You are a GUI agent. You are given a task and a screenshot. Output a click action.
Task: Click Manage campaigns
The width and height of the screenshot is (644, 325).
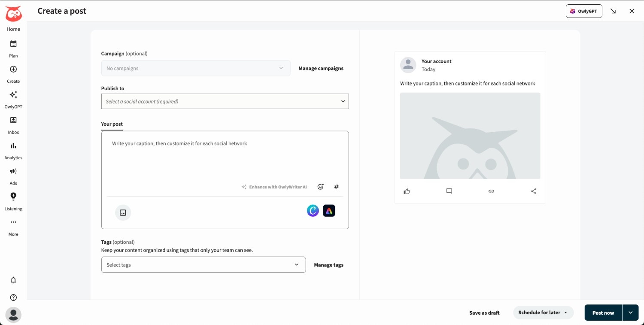(321, 68)
